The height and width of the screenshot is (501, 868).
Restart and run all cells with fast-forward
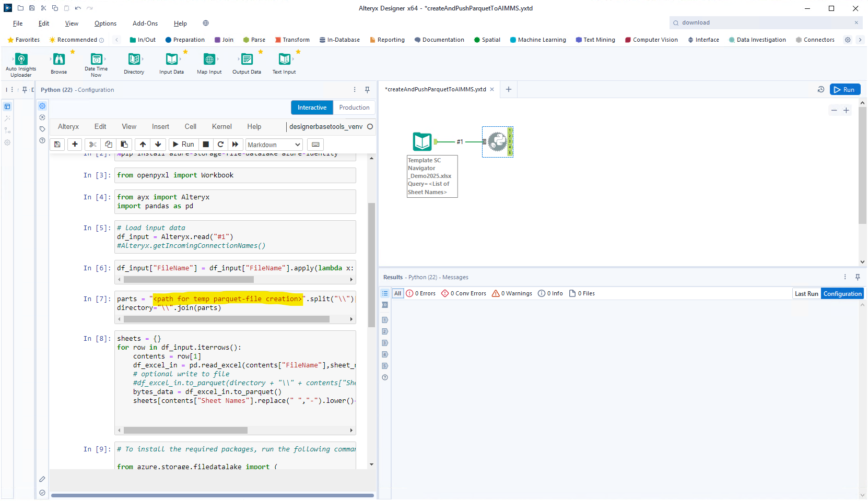point(236,145)
